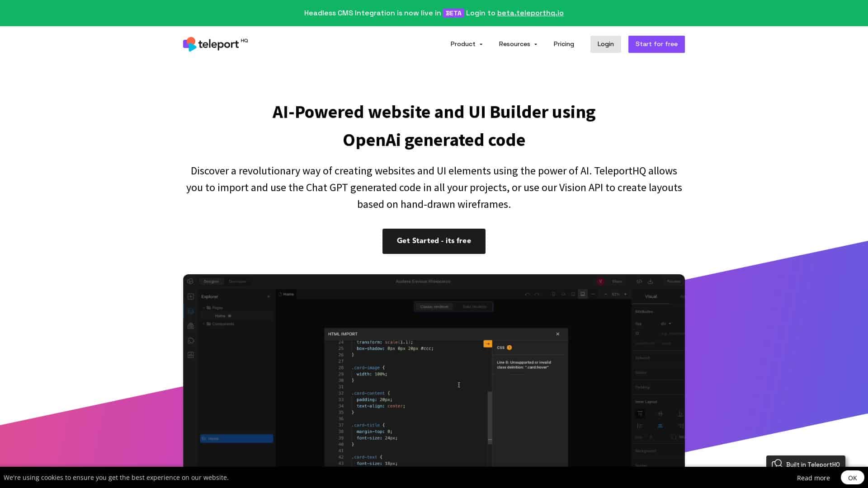Click the undo arrow in the canvas toolbar
This screenshot has width=868, height=488.
click(x=527, y=294)
